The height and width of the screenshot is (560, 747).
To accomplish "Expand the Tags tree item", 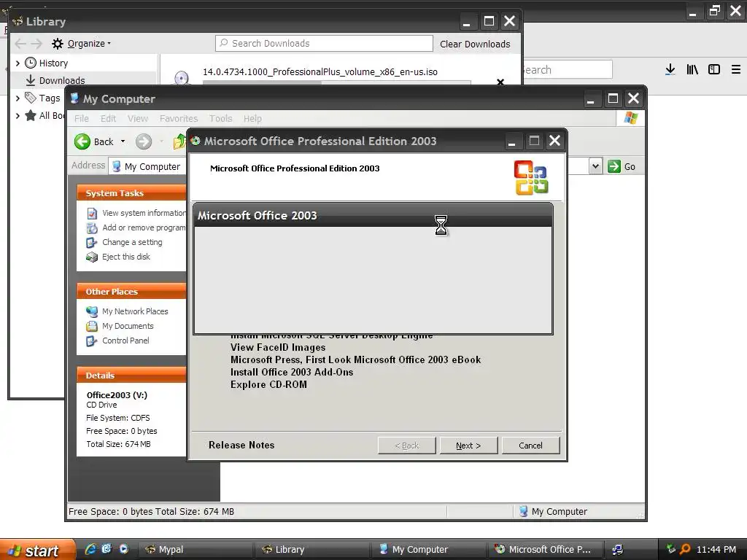I will coord(18,98).
